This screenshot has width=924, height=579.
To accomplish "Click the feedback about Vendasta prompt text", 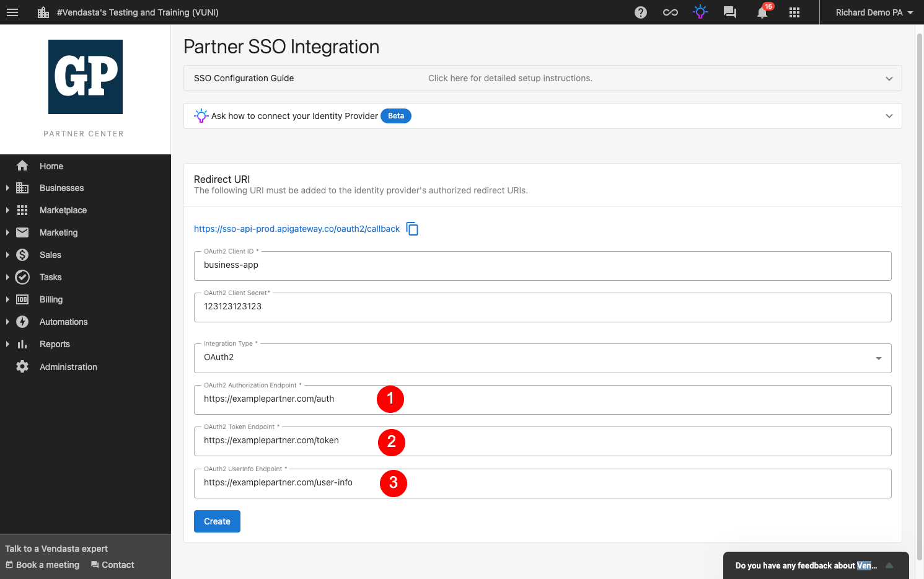I will point(806,565).
